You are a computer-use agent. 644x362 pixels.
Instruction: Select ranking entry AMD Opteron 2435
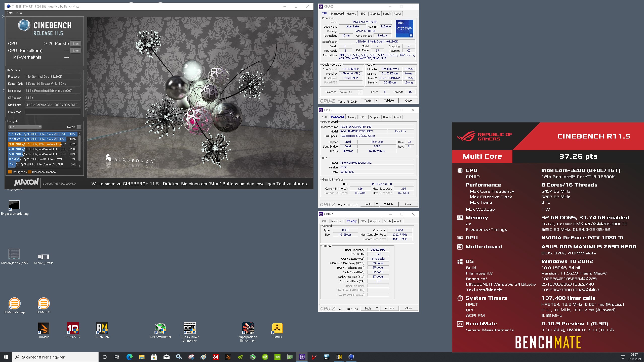[x=43, y=159]
